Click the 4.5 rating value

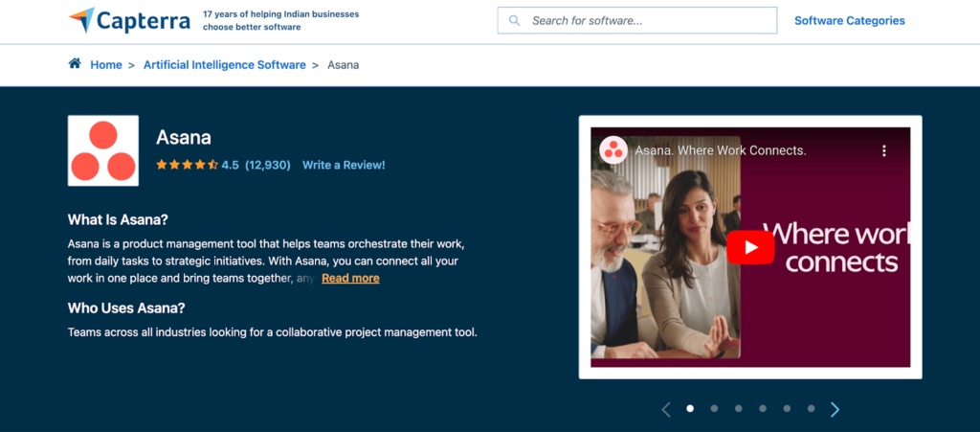pos(230,165)
